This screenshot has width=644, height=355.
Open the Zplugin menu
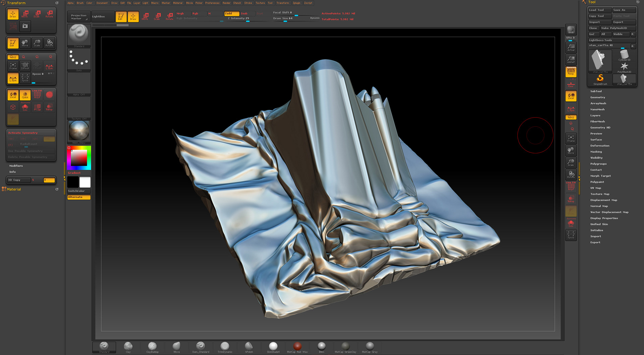pyautogui.click(x=297, y=3)
